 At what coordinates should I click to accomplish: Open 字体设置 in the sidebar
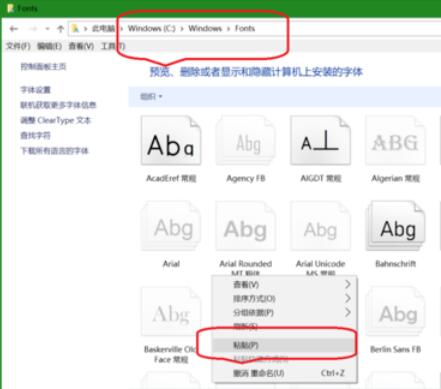(35, 90)
